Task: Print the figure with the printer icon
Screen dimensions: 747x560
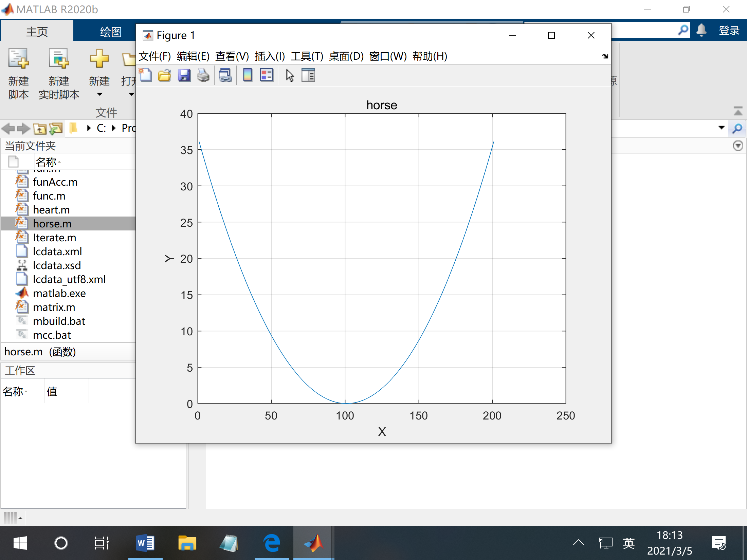Action: (x=203, y=75)
